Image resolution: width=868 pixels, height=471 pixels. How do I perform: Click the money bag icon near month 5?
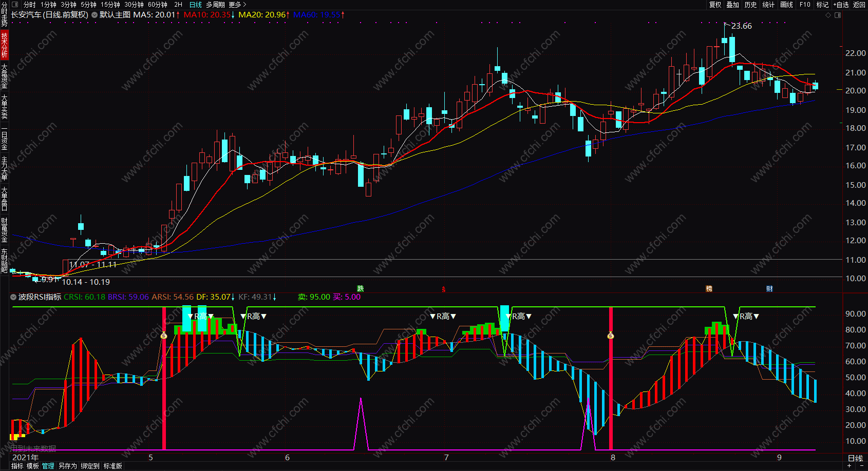(x=164, y=336)
